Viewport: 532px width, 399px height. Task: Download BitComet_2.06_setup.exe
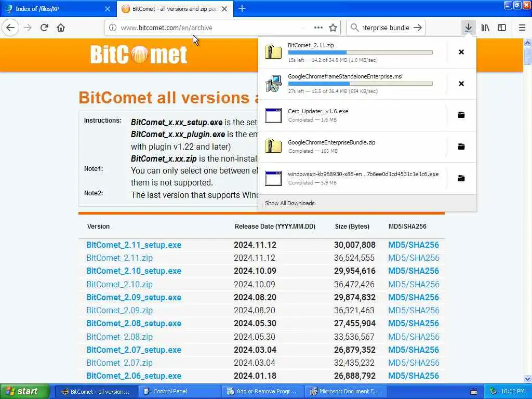pyautogui.click(x=134, y=376)
